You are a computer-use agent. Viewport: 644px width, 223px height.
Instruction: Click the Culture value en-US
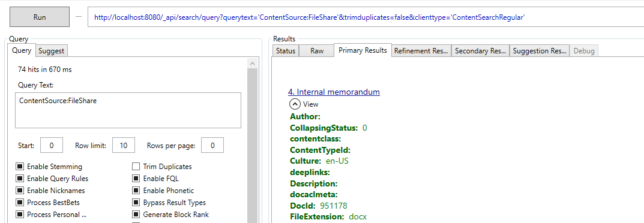[x=337, y=161]
